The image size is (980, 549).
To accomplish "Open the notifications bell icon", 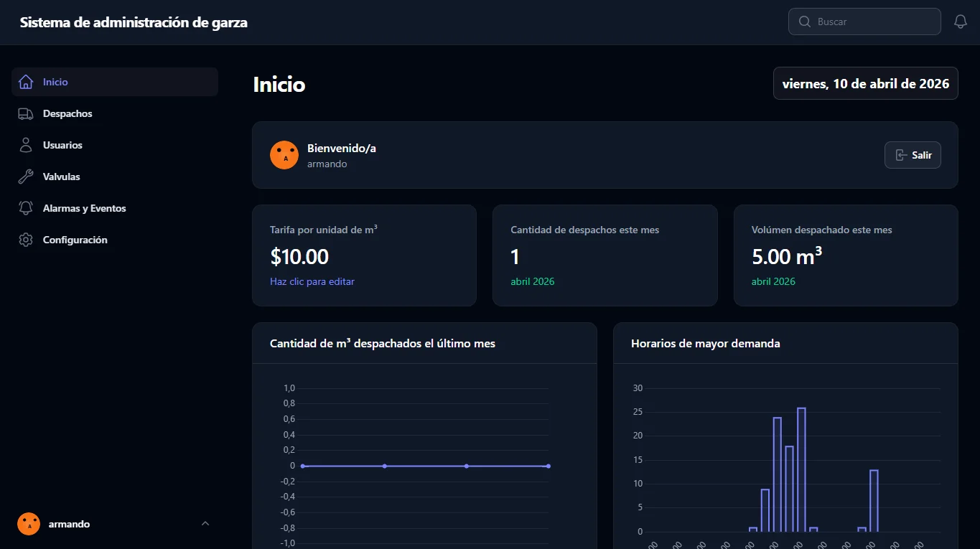I will coord(961,22).
